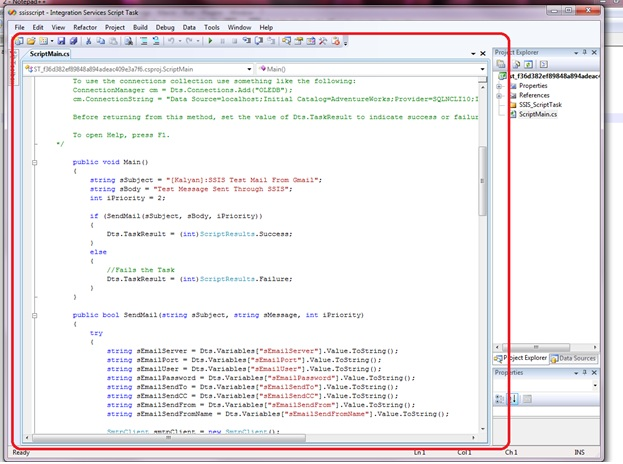Select the ScriptMain.cs editor tab
The image size is (623, 464).
pos(49,54)
